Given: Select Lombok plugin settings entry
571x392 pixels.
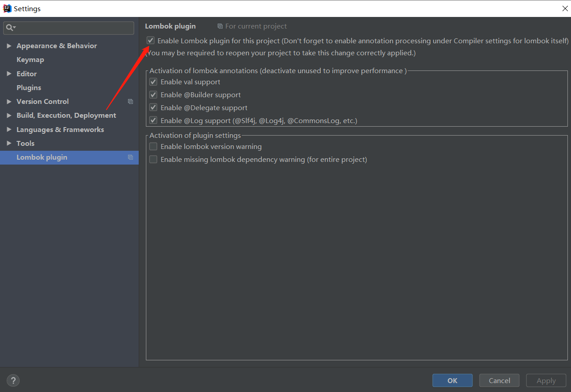Looking at the screenshot, I should (69, 157).
